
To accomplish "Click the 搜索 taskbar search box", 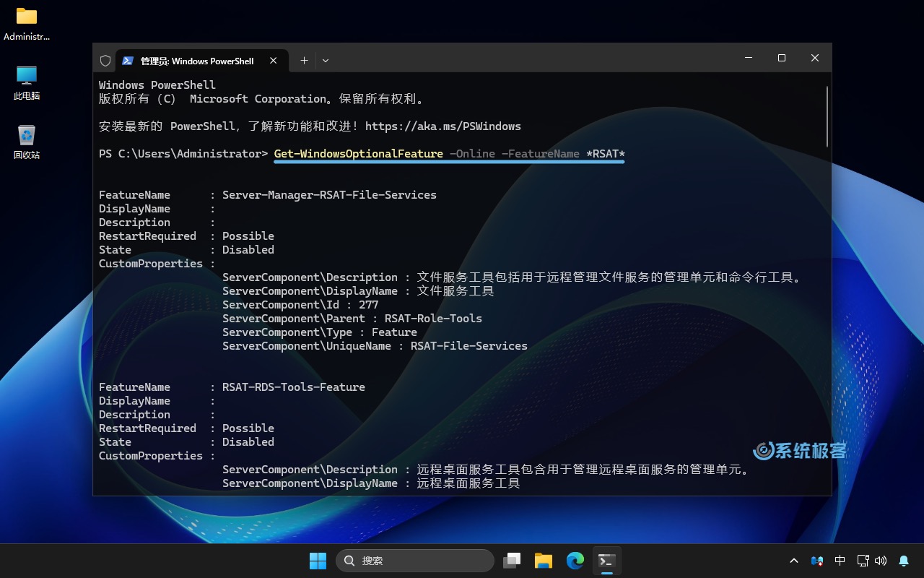I will [416, 561].
